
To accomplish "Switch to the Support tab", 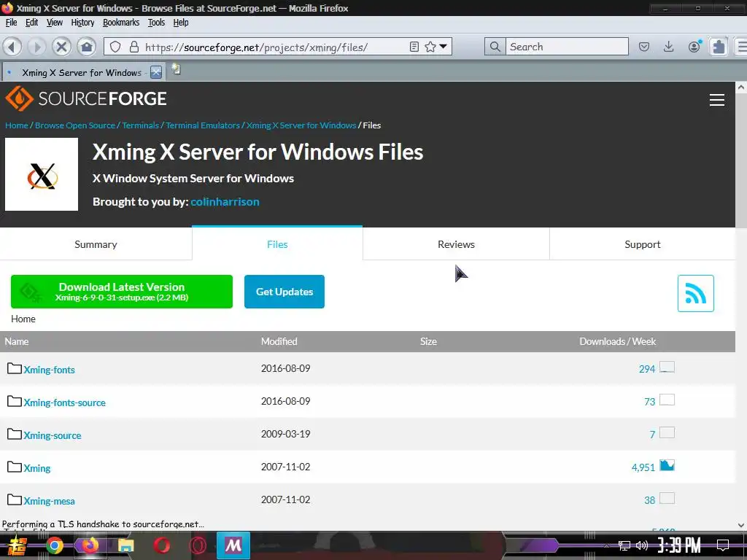I will pyautogui.click(x=642, y=244).
